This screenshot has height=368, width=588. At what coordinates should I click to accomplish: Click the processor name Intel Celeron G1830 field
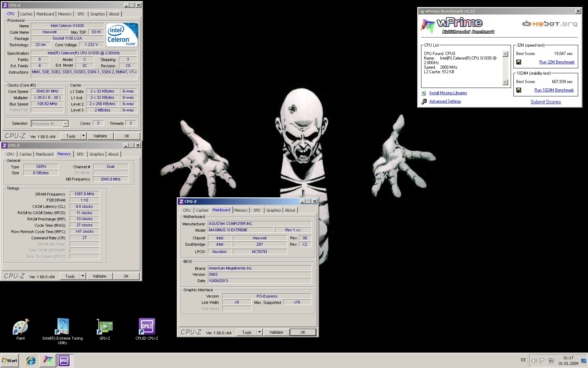click(x=67, y=26)
